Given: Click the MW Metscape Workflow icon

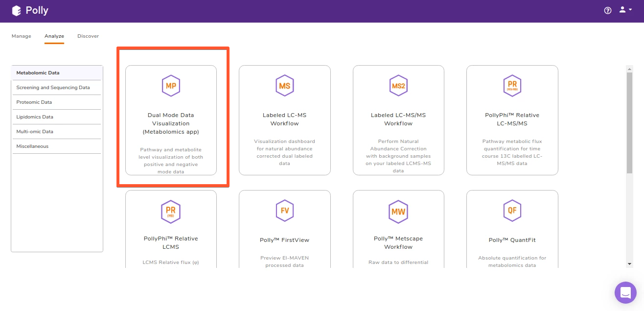Looking at the screenshot, I should tap(398, 211).
